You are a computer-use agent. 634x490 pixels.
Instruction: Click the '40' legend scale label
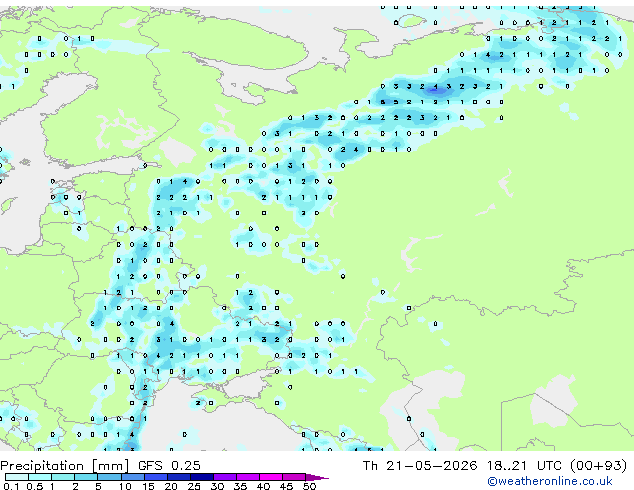pos(263,486)
